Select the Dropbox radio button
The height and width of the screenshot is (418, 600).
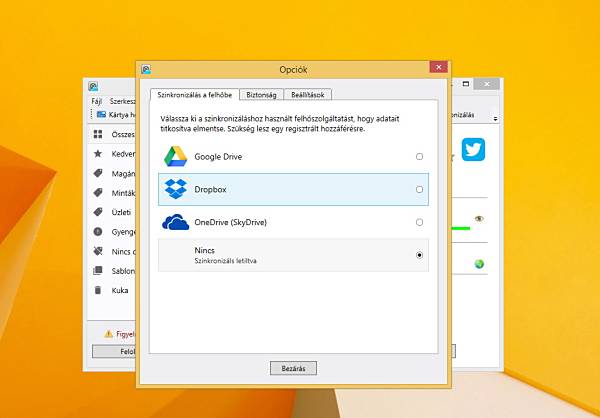[x=419, y=189]
